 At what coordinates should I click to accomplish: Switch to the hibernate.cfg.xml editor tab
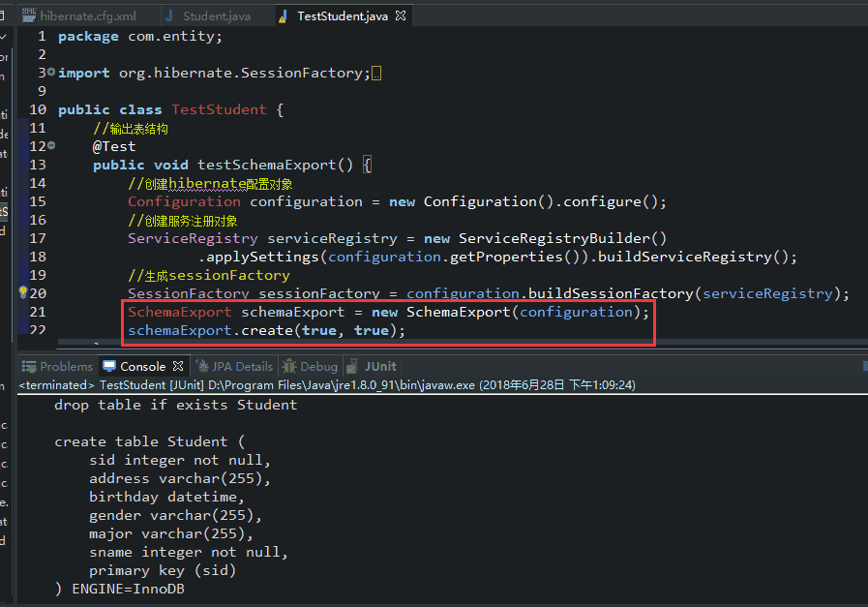[x=88, y=16]
